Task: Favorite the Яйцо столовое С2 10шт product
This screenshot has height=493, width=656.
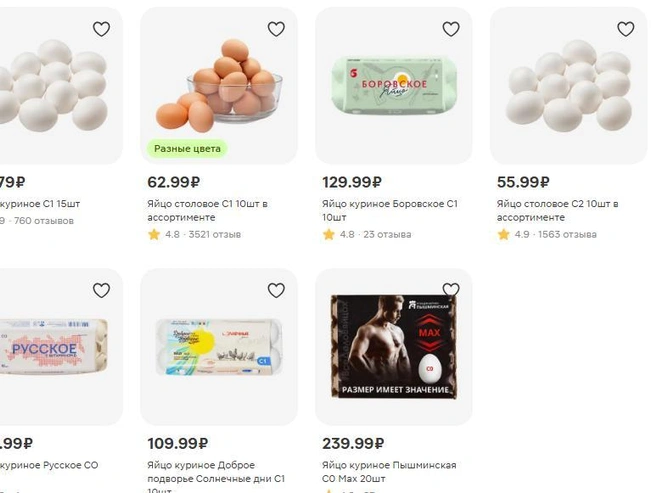Action: coord(626,29)
